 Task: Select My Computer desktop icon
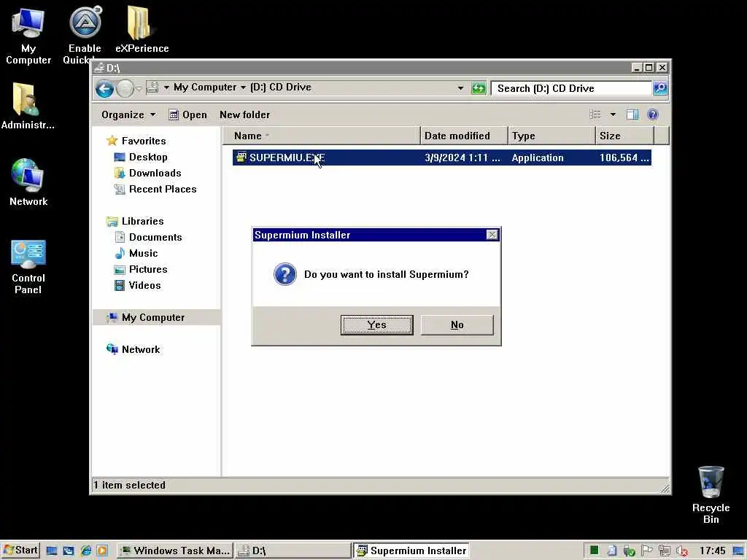click(28, 36)
